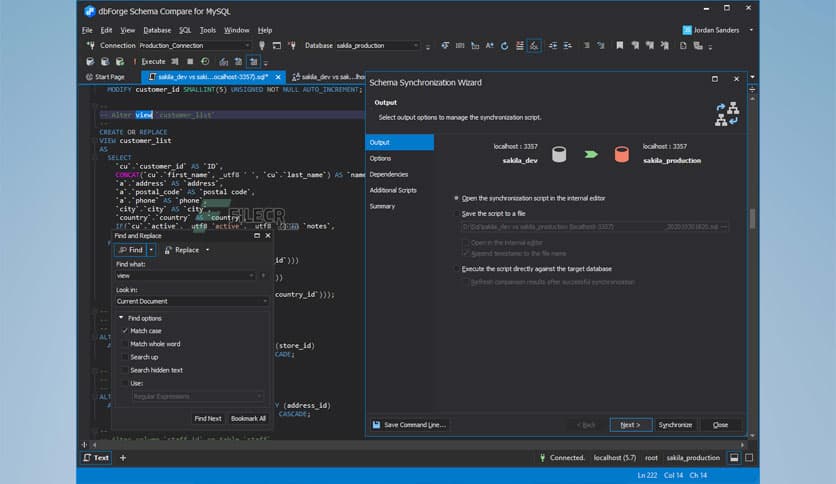Close the active sakila_dev vs sakila SQL tab
The height and width of the screenshot is (484, 836).
click(278, 77)
